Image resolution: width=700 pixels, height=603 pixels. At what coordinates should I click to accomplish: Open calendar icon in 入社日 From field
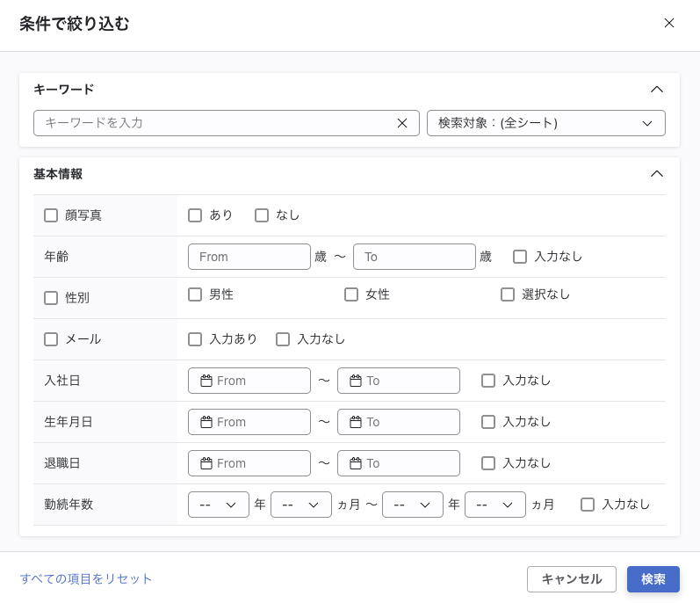click(x=206, y=381)
